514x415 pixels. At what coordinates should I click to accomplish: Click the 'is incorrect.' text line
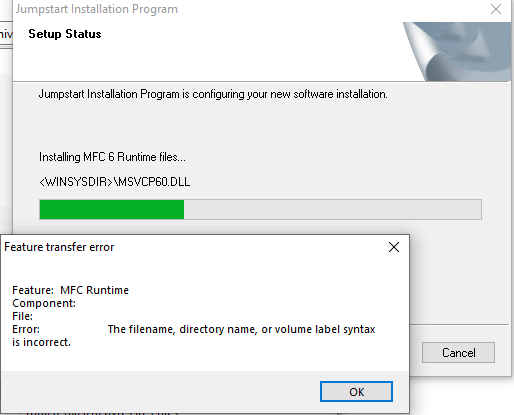tap(41, 342)
